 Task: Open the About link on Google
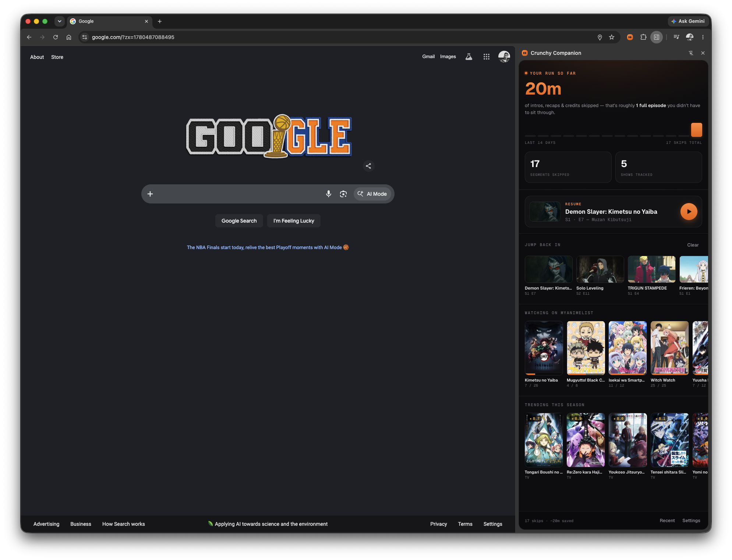(x=37, y=57)
